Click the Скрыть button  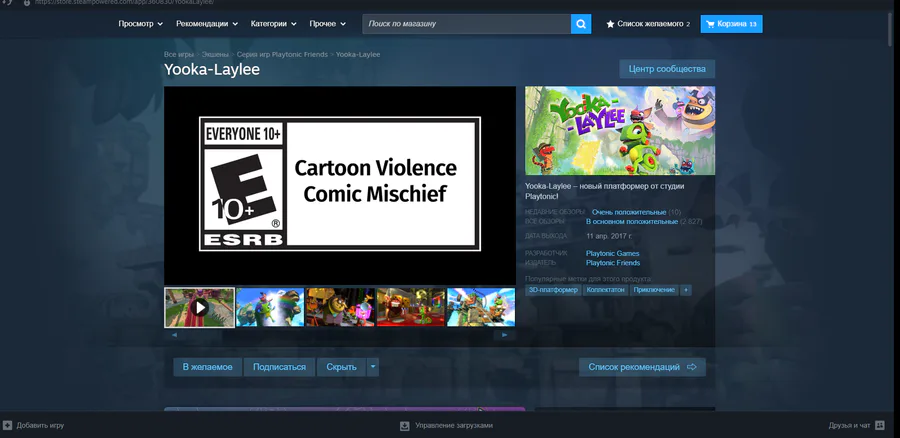coord(342,367)
